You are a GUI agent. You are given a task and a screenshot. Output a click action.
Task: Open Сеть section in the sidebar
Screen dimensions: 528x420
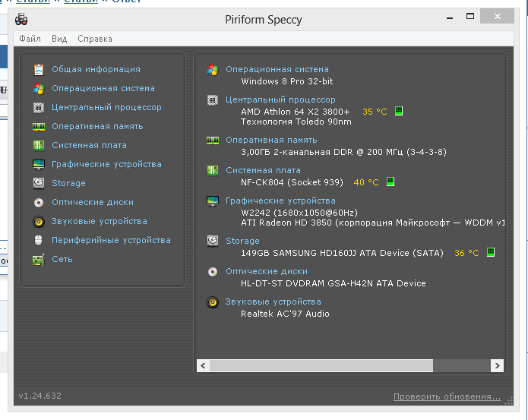(62, 259)
